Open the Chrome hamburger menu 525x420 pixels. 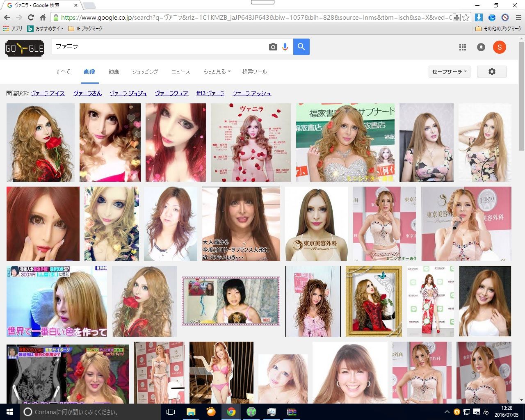(x=518, y=18)
